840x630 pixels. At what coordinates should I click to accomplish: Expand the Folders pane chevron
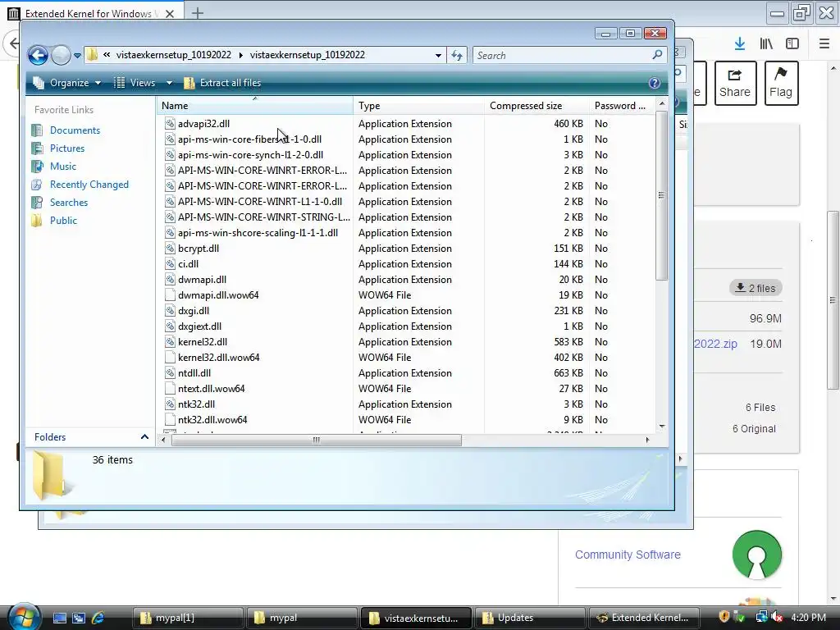[144, 437]
